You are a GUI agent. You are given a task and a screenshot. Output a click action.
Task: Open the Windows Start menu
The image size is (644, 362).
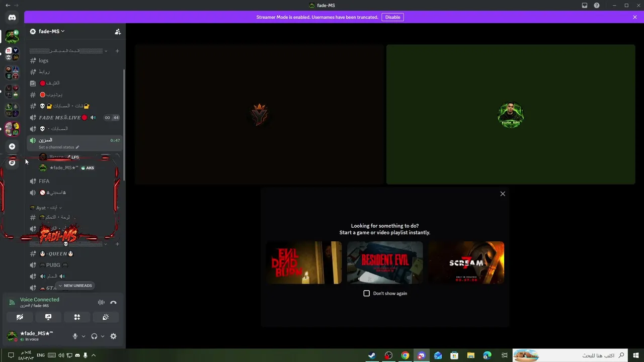tap(635, 355)
